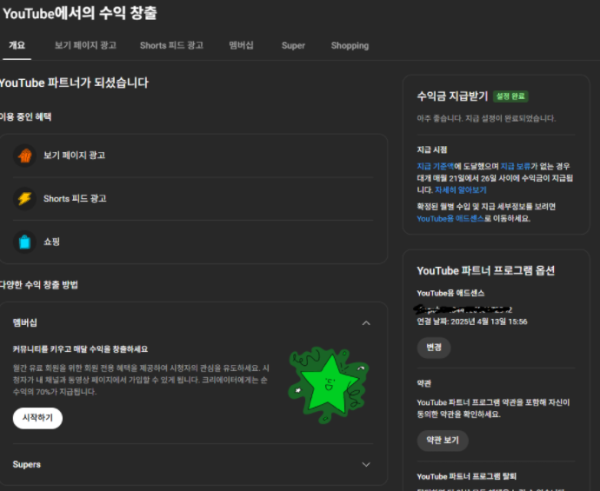This screenshot has width=600, height=491.
Task: Open 약관 보기 to view terms
Action: click(445, 440)
